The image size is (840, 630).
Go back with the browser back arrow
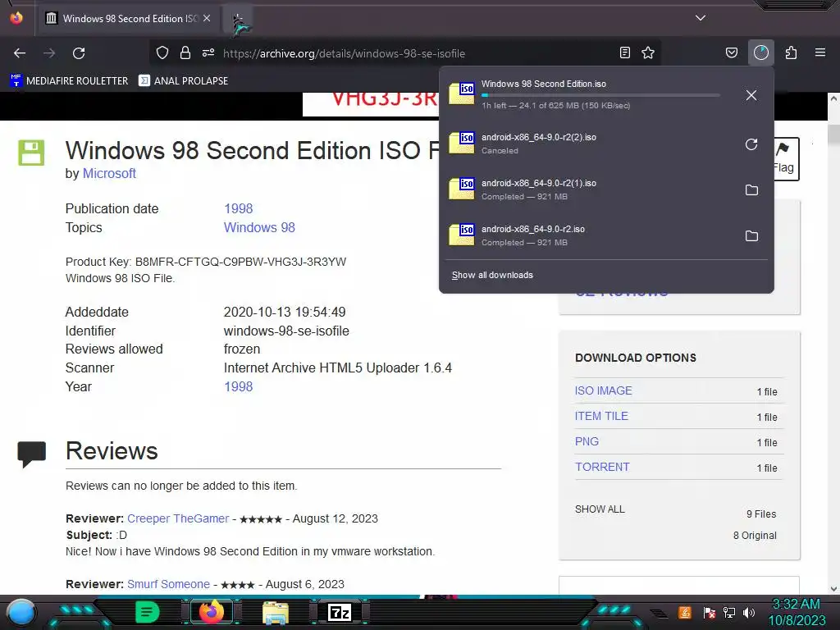(20, 53)
